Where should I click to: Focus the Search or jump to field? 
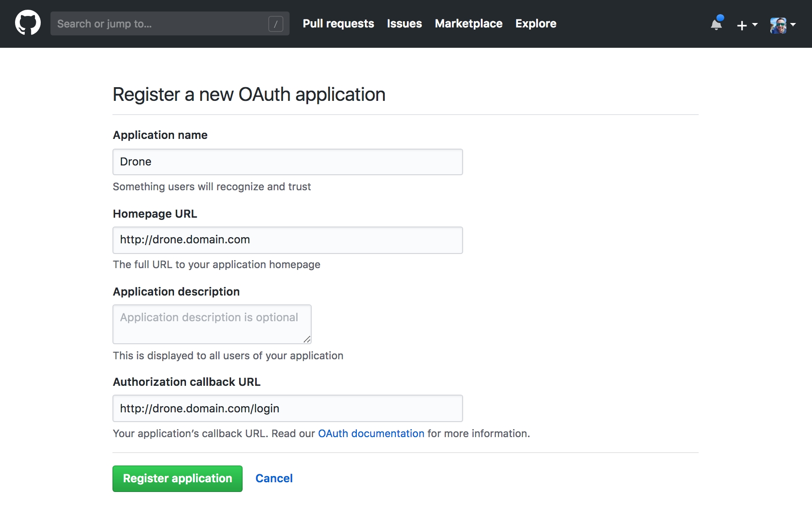coord(159,24)
